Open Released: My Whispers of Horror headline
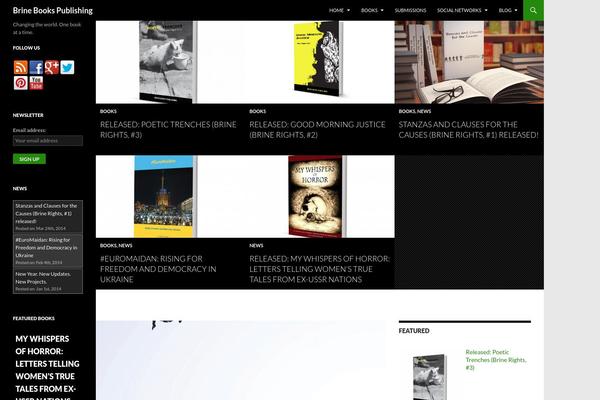 coord(320,269)
